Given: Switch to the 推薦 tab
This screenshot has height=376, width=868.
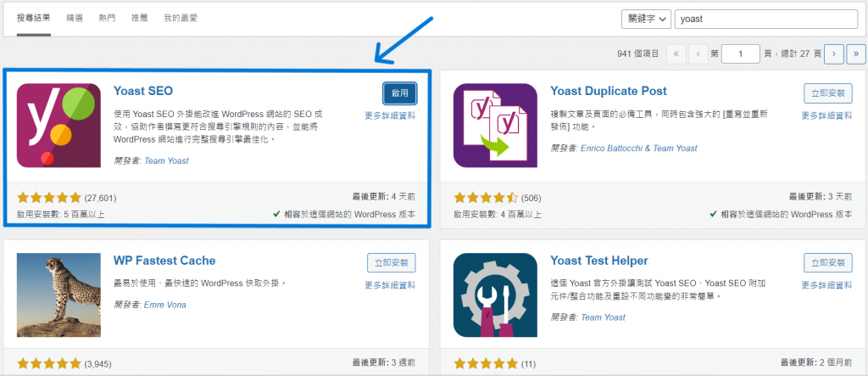Looking at the screenshot, I should 140,19.
